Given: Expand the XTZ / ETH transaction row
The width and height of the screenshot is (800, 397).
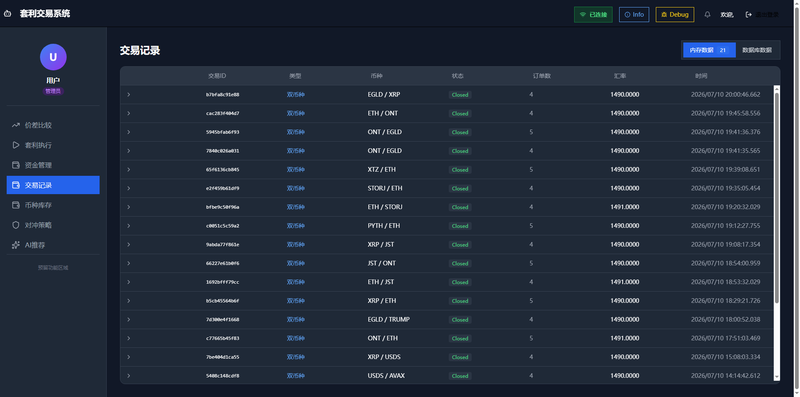Looking at the screenshot, I should pos(129,169).
